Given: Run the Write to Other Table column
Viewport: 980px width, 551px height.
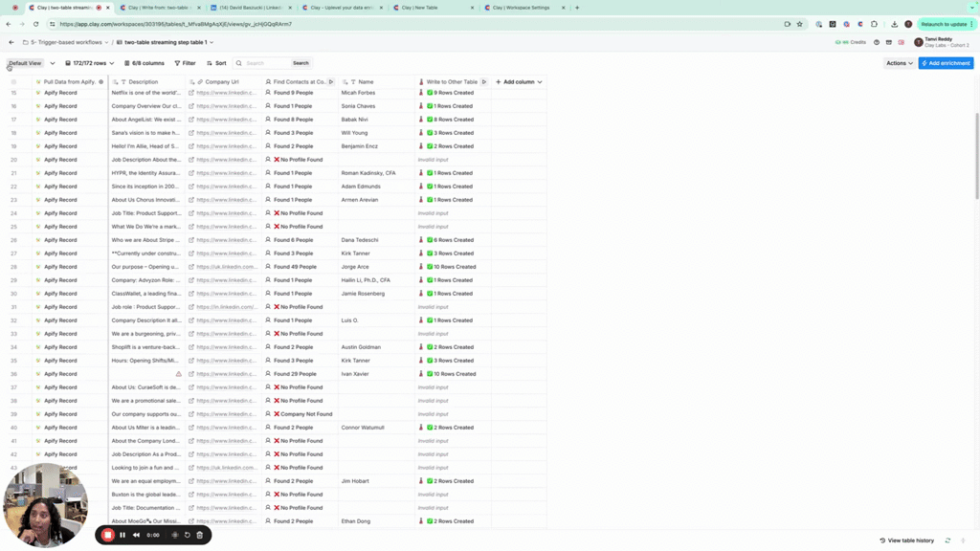Looking at the screenshot, I should 484,82.
